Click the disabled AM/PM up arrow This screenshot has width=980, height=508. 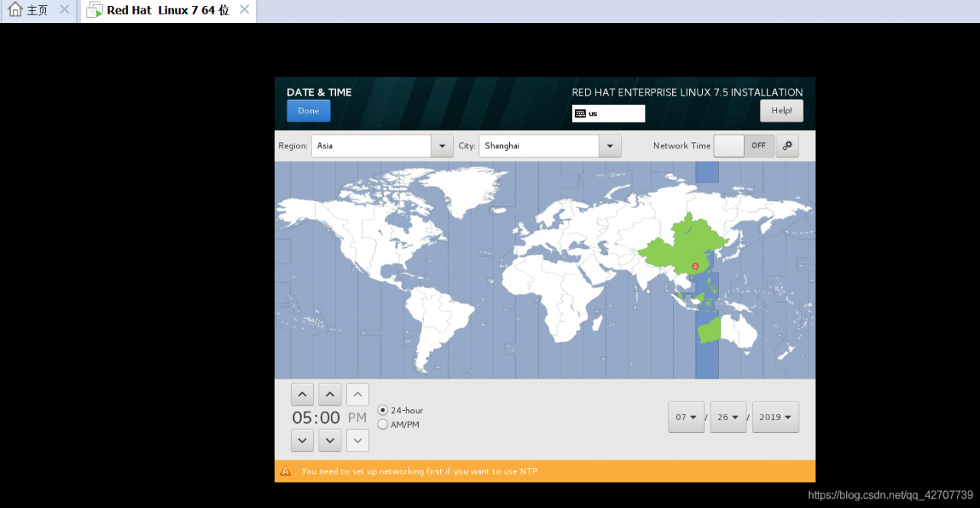point(358,395)
